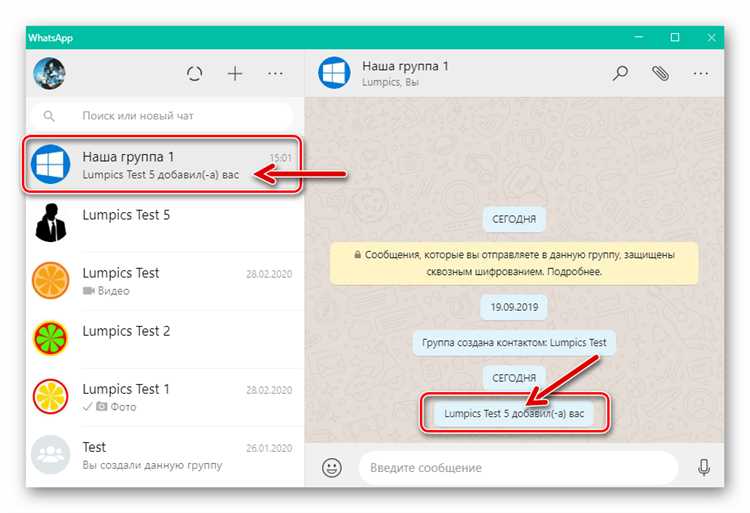Viewport: 750px width, 513px height.
Task: Select Lumpics Test chat with Видео
Action: [x=165, y=281]
